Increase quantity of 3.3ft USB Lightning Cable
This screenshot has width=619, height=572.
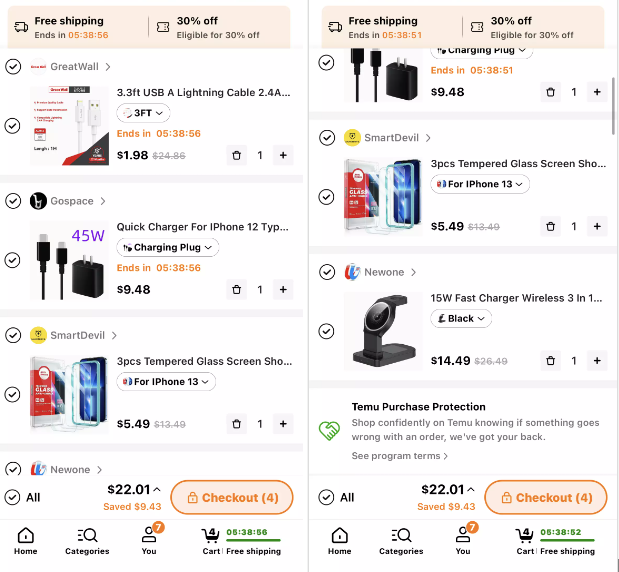click(283, 155)
